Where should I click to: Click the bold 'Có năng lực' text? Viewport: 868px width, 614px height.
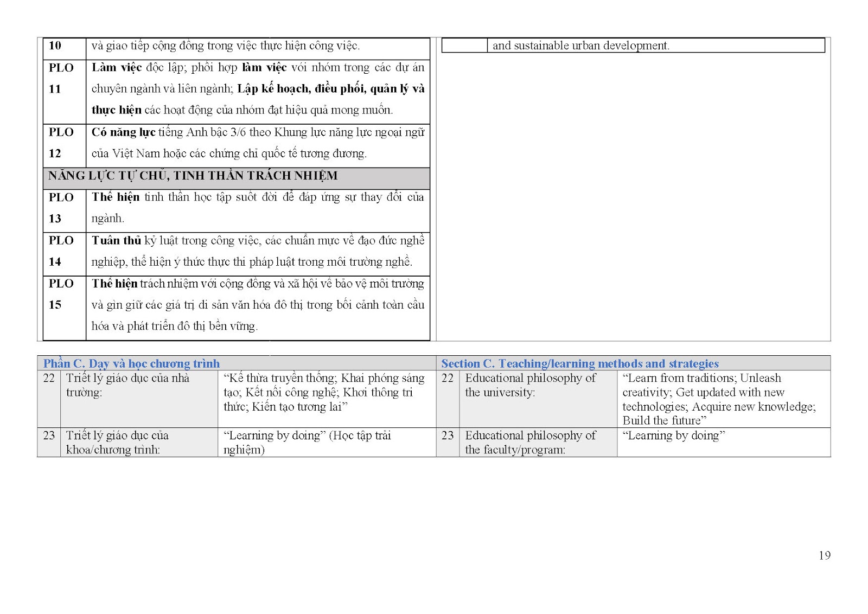(123, 132)
